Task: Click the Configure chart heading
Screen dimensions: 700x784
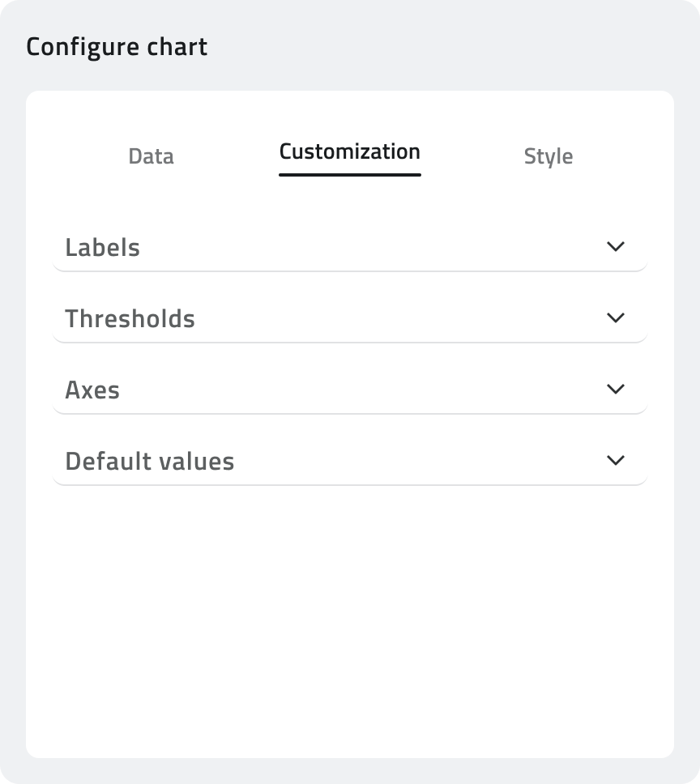Action: (117, 47)
